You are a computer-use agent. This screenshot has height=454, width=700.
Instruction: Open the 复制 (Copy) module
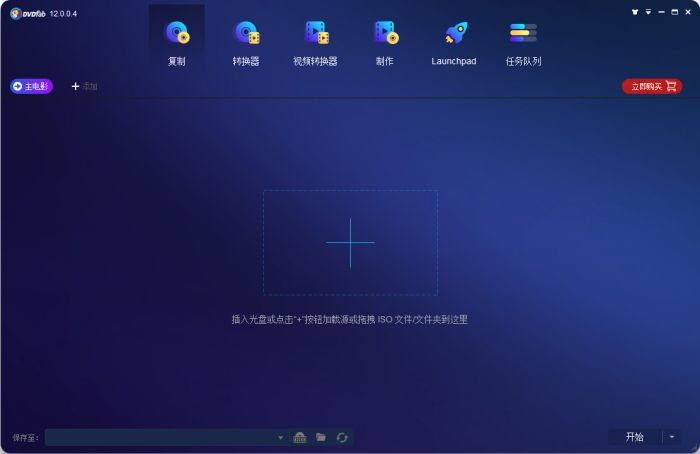tap(177, 40)
